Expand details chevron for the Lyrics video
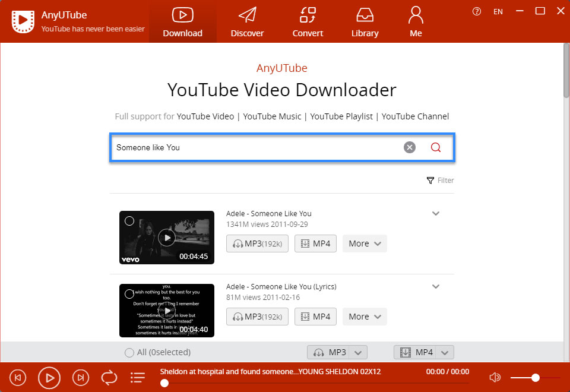The height and width of the screenshot is (392, 570). click(x=436, y=286)
